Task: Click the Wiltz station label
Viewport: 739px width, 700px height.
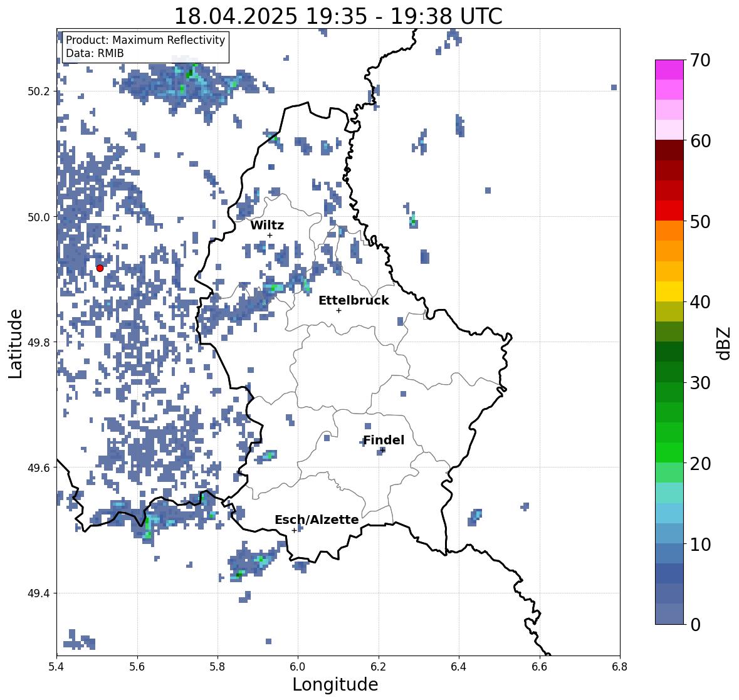Action: (x=267, y=225)
